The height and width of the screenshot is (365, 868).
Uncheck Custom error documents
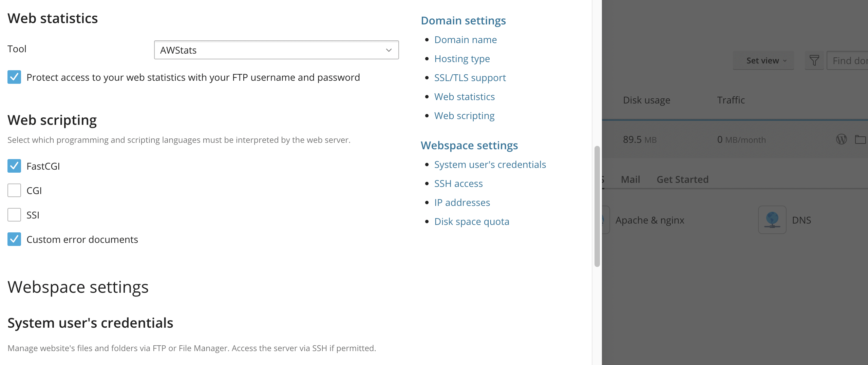[14, 239]
